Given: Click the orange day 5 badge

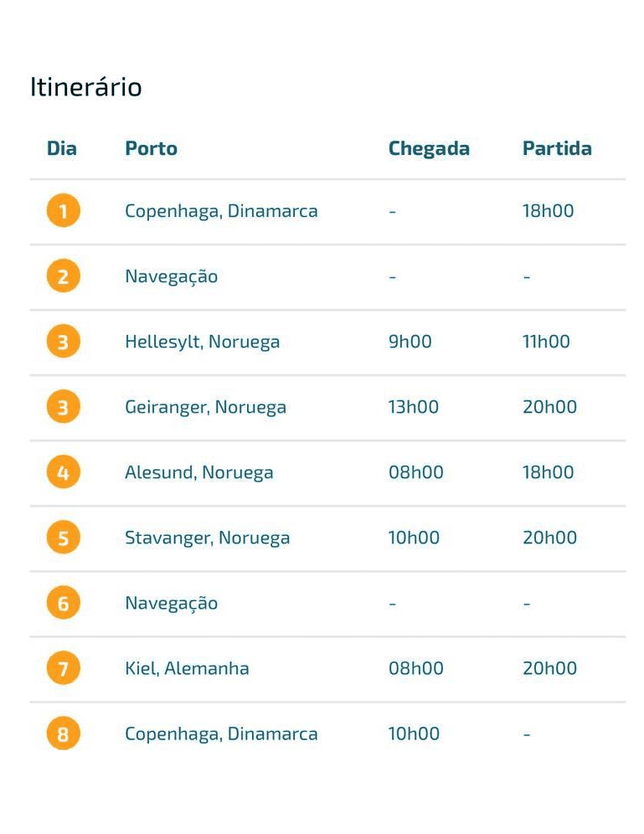Looking at the screenshot, I should click(64, 538).
